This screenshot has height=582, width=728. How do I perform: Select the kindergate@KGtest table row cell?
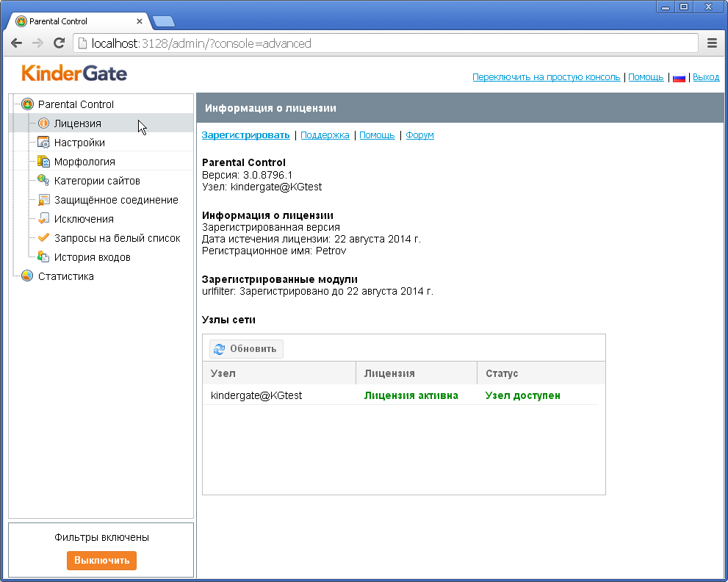pyautogui.click(x=256, y=395)
